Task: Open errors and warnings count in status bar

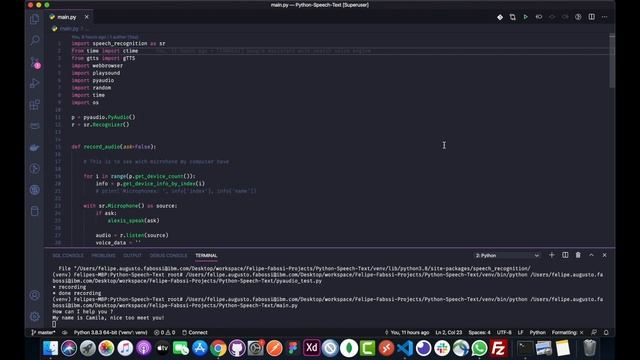Action: [x=164, y=333]
